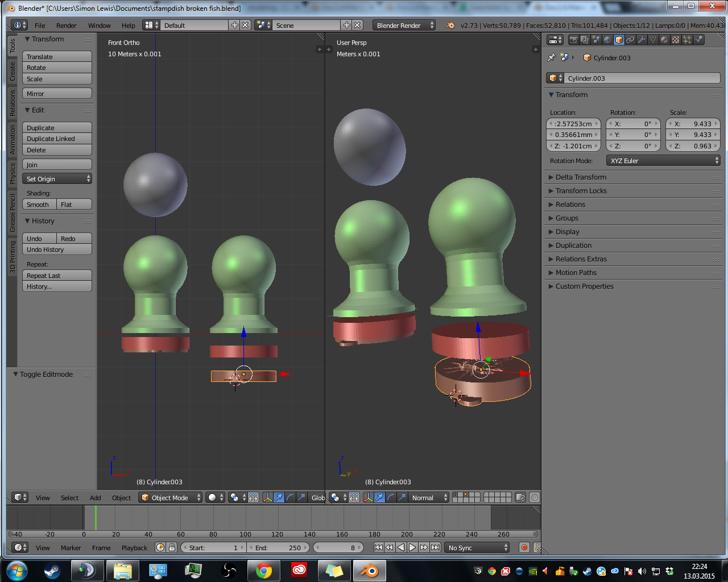This screenshot has width=728, height=582.
Task: Open the Object Mode dropdown
Action: coord(171,498)
